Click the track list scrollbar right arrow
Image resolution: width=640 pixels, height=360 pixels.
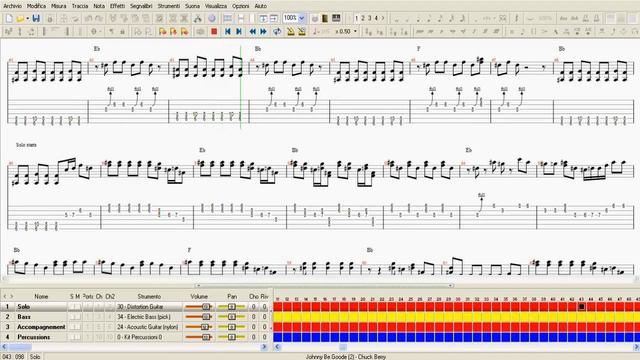click(x=264, y=347)
